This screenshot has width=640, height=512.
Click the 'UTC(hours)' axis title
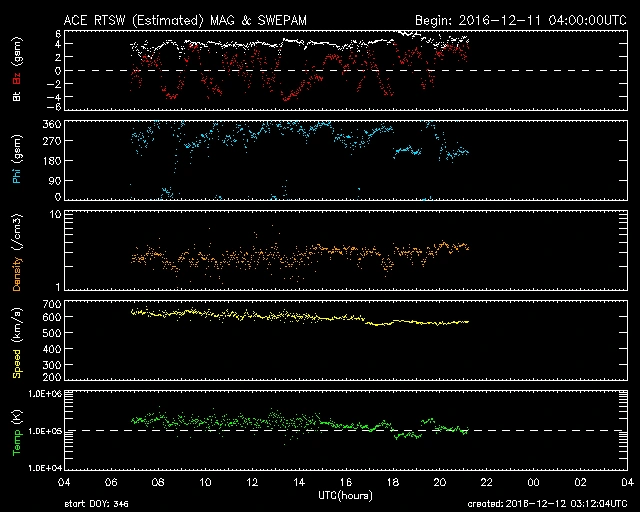coord(345,496)
